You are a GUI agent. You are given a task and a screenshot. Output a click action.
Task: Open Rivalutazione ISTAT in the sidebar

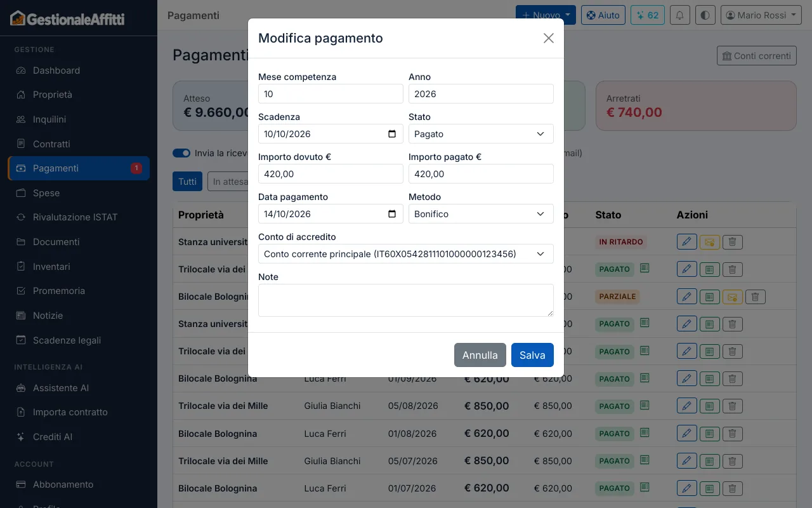(79, 217)
